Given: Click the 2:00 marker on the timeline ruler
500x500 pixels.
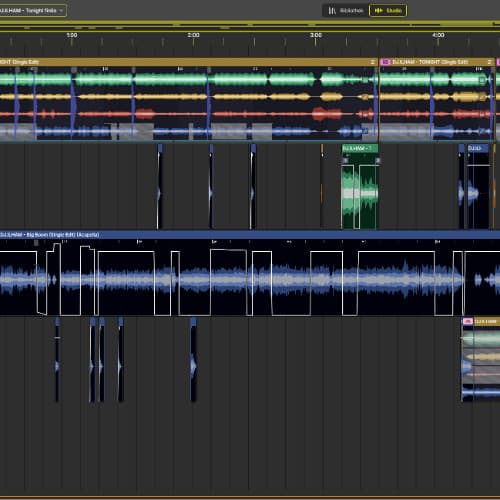Looking at the screenshot, I should tap(193, 35).
